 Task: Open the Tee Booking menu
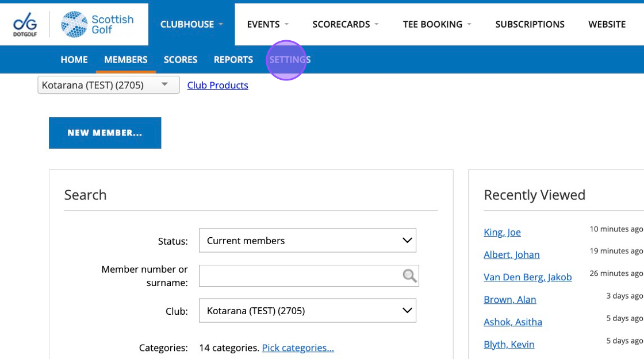click(x=437, y=24)
